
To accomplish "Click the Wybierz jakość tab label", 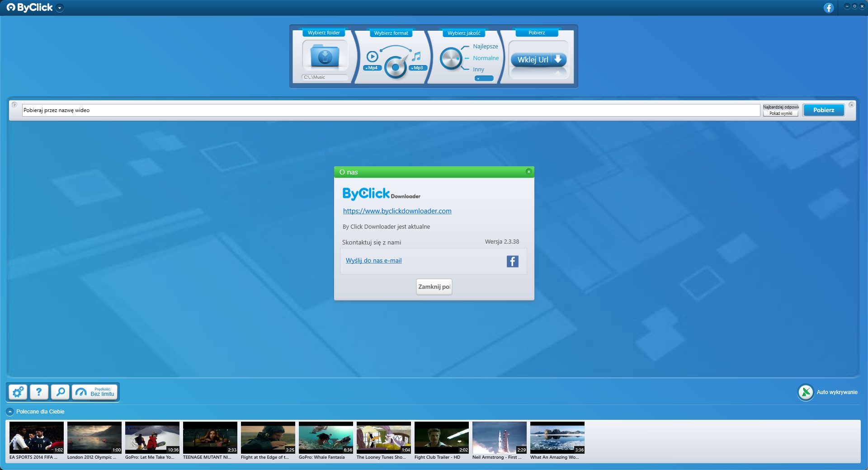I will click(464, 33).
